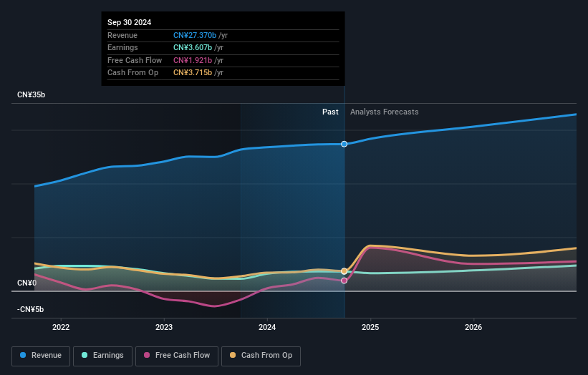Viewport: 588px width, 375px height.
Task: Click the CN¥35b y-axis label
Action: 31,94
